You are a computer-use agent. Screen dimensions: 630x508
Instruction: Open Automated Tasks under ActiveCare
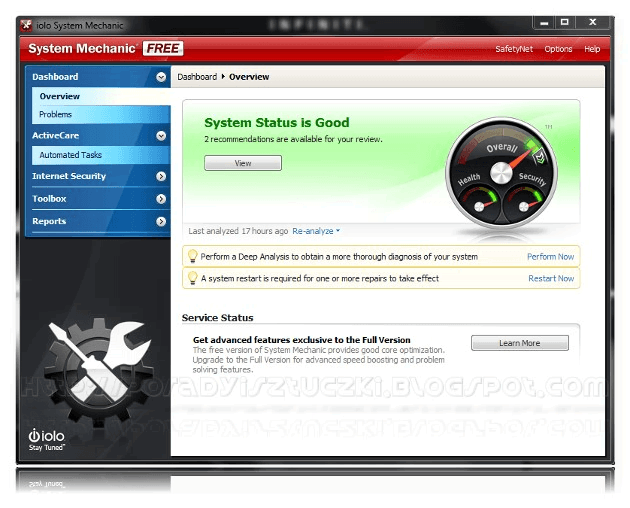101,155
